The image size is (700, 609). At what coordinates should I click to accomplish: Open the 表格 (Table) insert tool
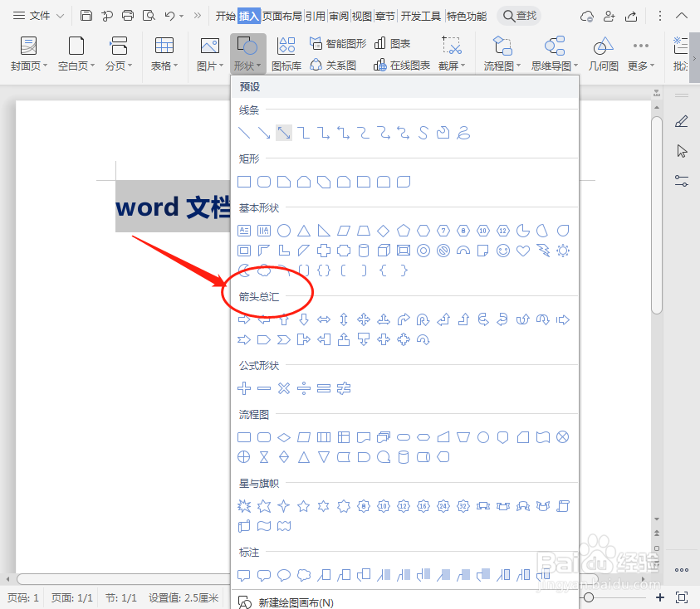coord(164,51)
